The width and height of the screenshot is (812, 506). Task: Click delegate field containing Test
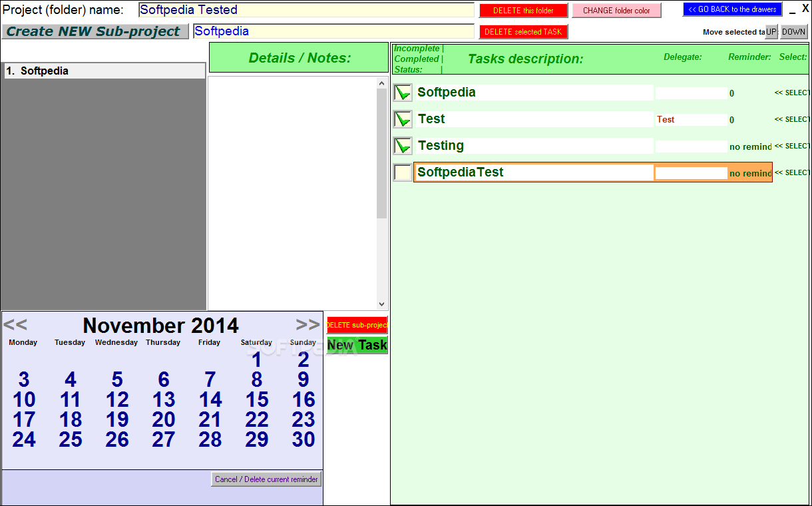pyautogui.click(x=691, y=120)
